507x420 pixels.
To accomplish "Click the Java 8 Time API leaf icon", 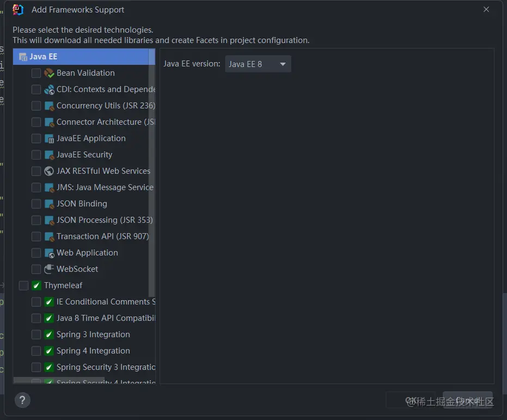I will pyautogui.click(x=49, y=318).
